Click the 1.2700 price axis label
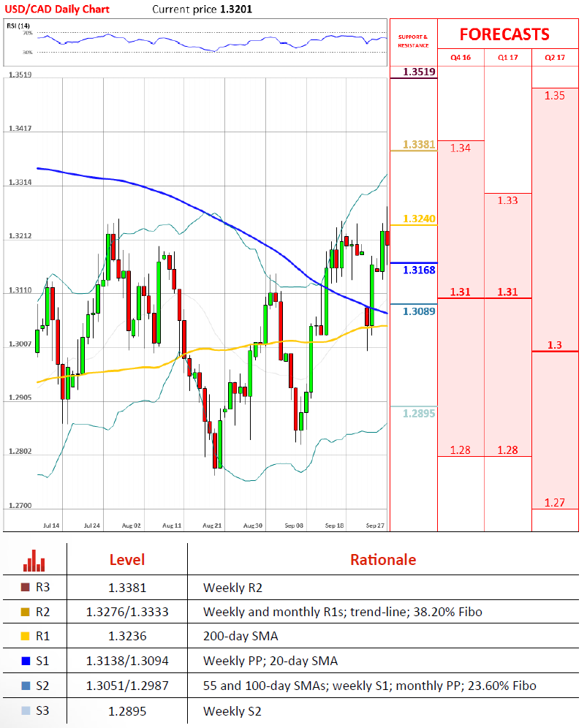The width and height of the screenshot is (587, 728). click(20, 506)
